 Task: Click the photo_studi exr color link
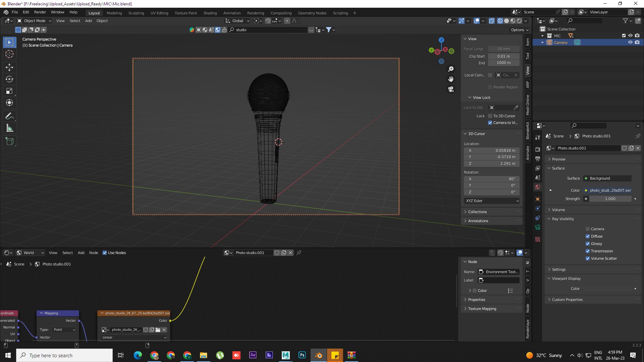point(608,190)
